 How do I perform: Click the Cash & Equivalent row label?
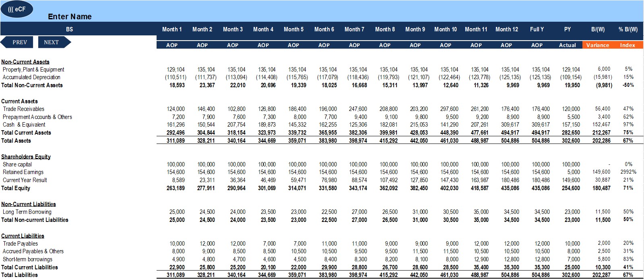pyautogui.click(x=24, y=125)
